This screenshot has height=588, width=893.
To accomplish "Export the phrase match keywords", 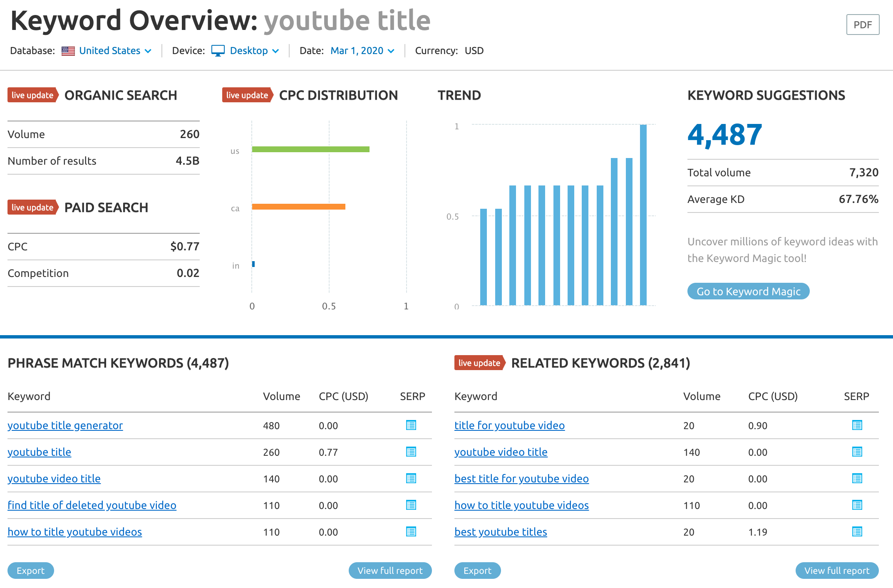I will (x=30, y=570).
